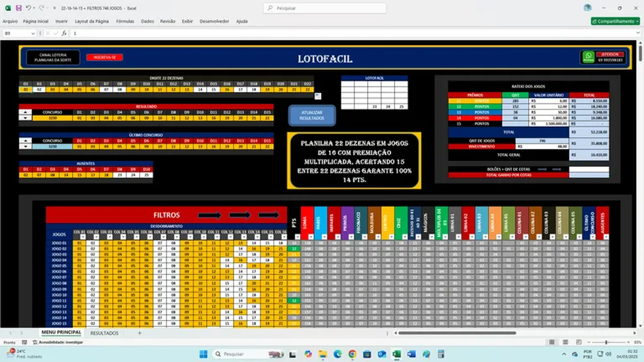Select the MENU PRINCIPAL sheet tab
The image size is (644, 362).
coord(61,333)
